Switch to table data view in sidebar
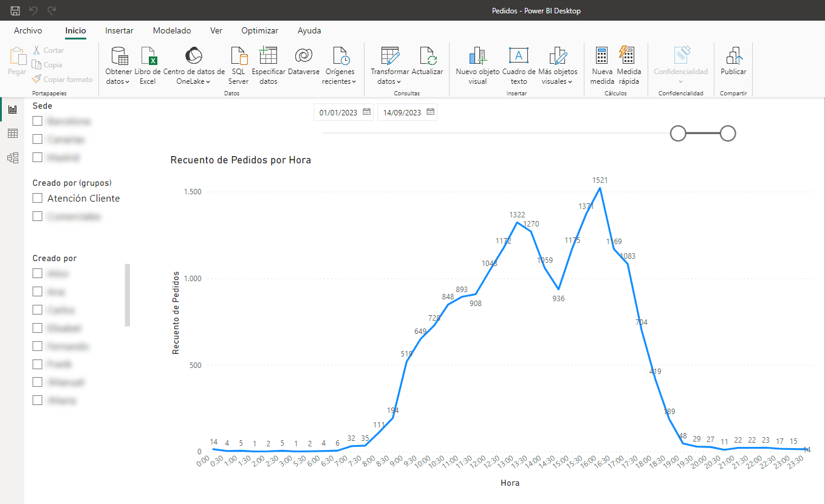825x504 pixels. point(12,134)
